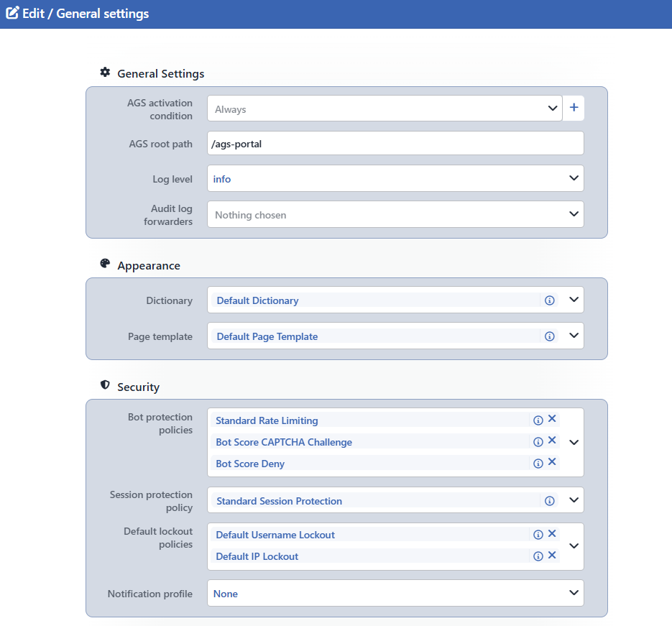Remove Default IP Lockout policy

[x=552, y=555]
